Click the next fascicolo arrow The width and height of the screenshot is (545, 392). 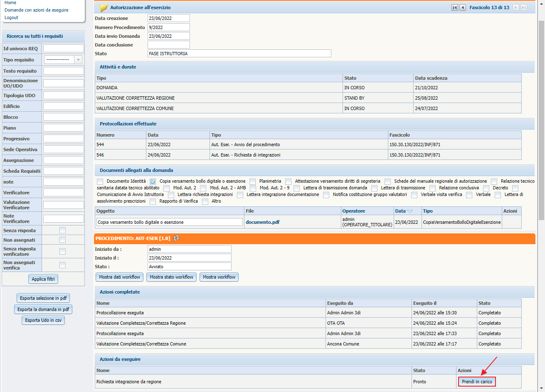(x=516, y=7)
